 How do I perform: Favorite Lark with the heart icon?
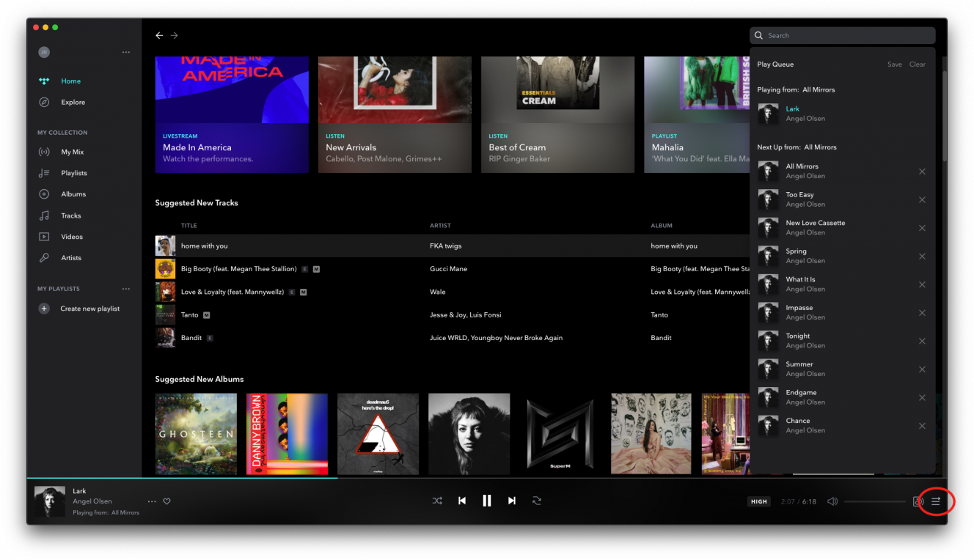[166, 501]
